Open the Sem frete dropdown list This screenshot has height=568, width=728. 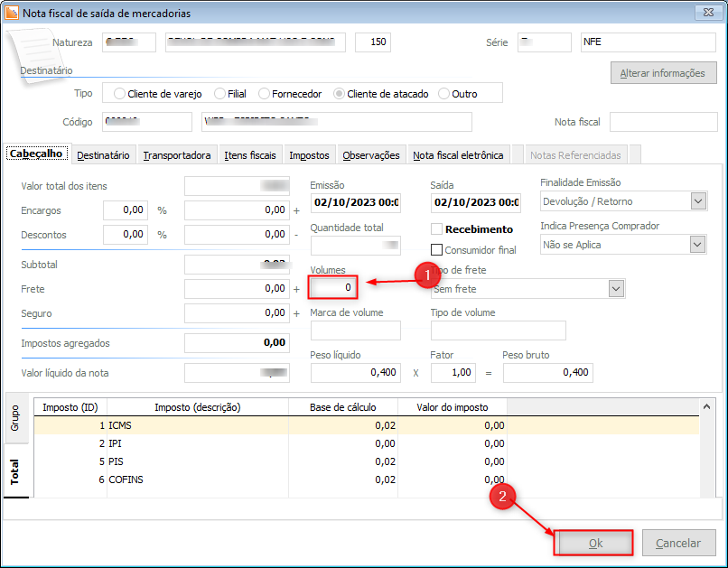click(616, 289)
